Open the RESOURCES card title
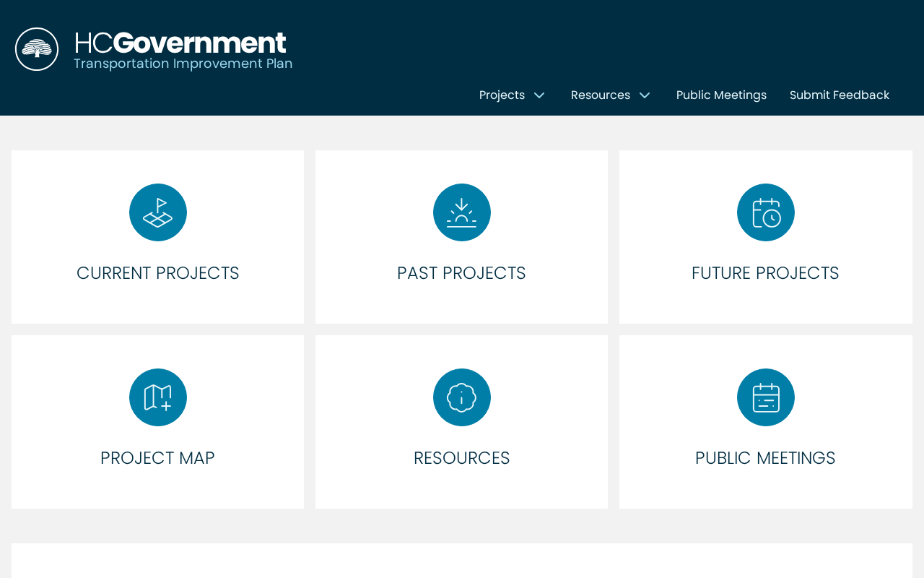924x578 pixels. click(x=462, y=458)
